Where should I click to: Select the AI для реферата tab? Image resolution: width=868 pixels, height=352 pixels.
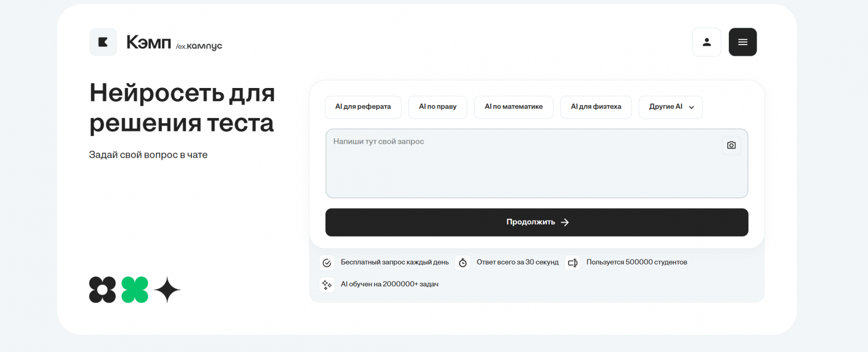(363, 107)
